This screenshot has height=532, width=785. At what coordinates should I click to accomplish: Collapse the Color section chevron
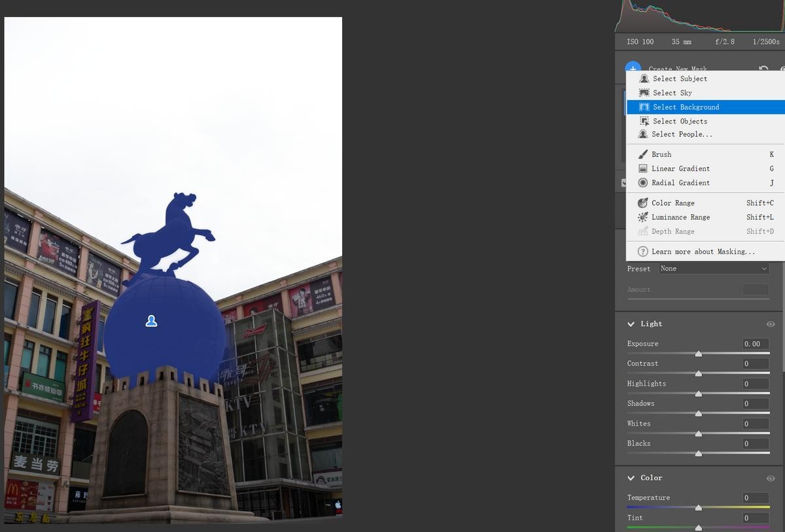pyautogui.click(x=631, y=478)
